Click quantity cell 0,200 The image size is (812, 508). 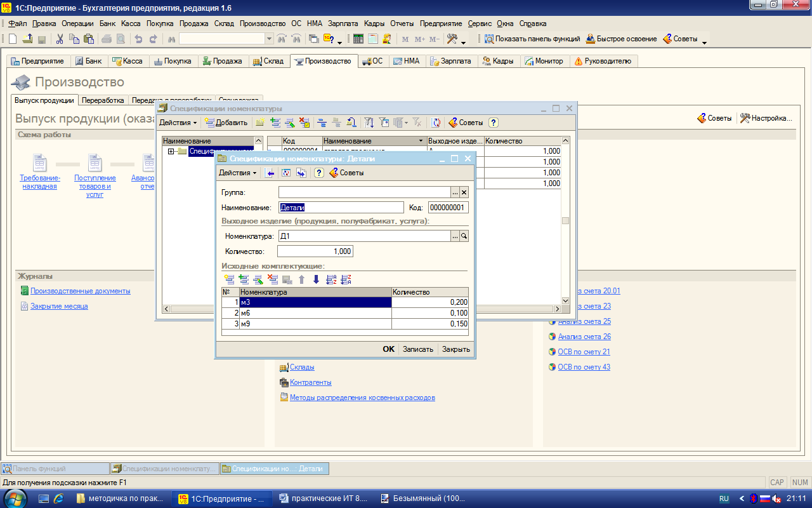(430, 302)
